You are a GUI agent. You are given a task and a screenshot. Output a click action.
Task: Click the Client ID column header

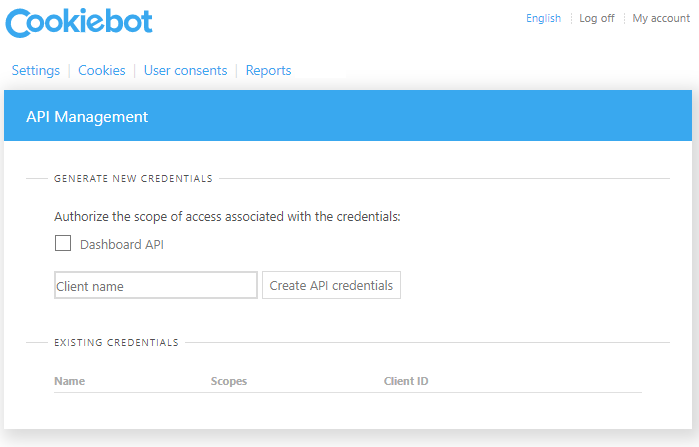406,381
